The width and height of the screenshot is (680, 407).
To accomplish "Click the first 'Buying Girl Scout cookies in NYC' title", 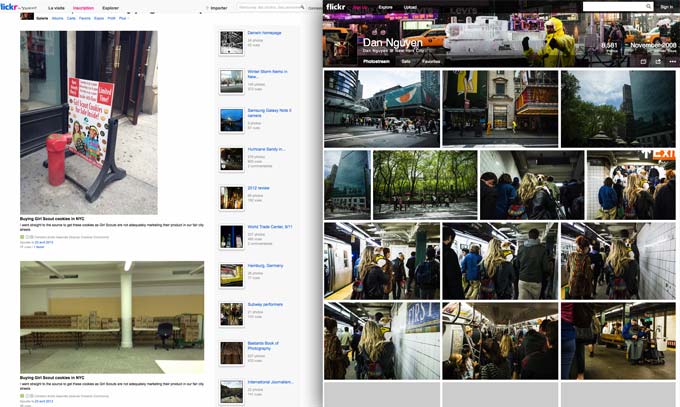I will click(52, 219).
